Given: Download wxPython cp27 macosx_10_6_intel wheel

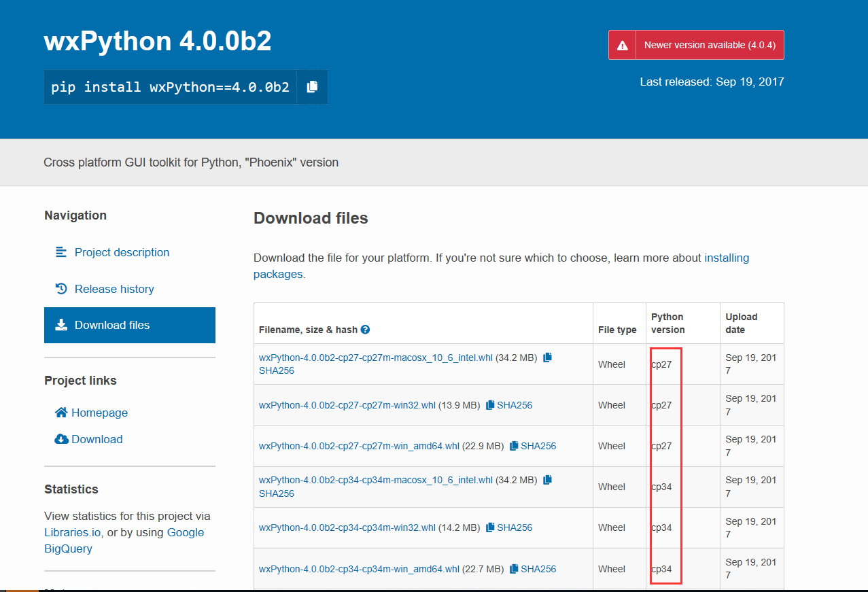Looking at the screenshot, I should pos(376,358).
